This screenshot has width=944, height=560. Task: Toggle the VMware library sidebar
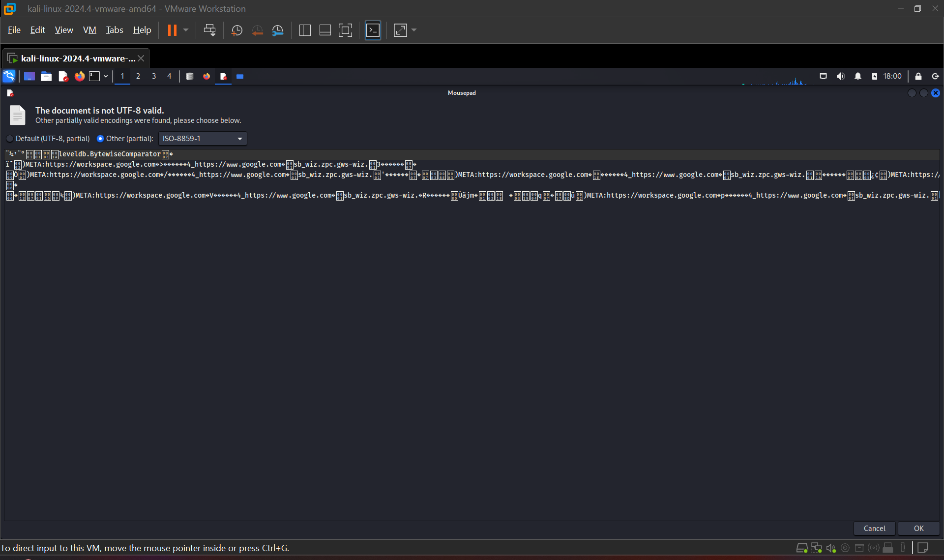[x=305, y=30]
